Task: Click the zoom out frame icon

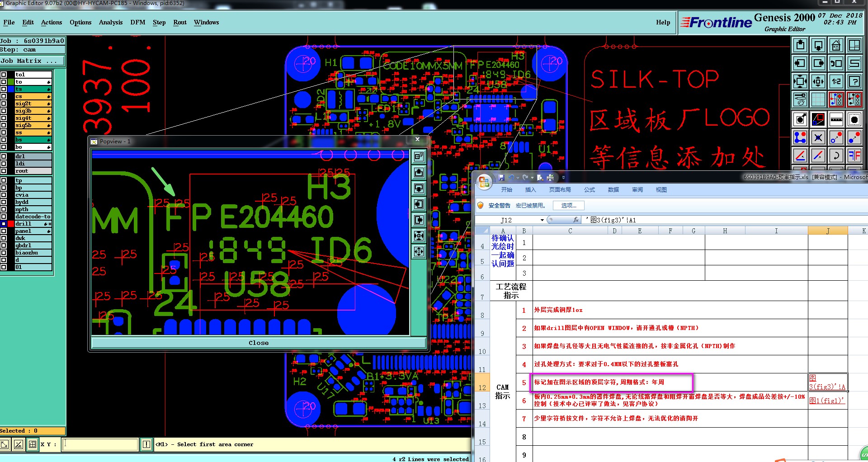Action: (x=818, y=81)
